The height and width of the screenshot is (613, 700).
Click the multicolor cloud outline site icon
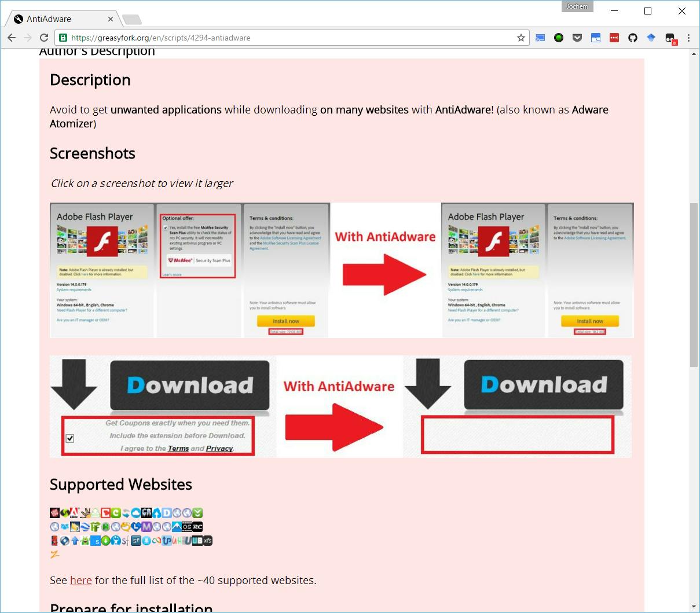(x=156, y=541)
